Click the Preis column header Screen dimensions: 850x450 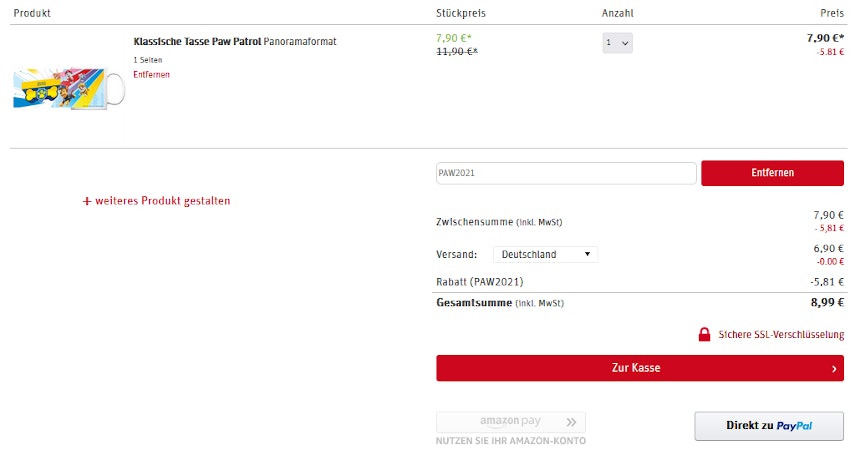coord(832,13)
